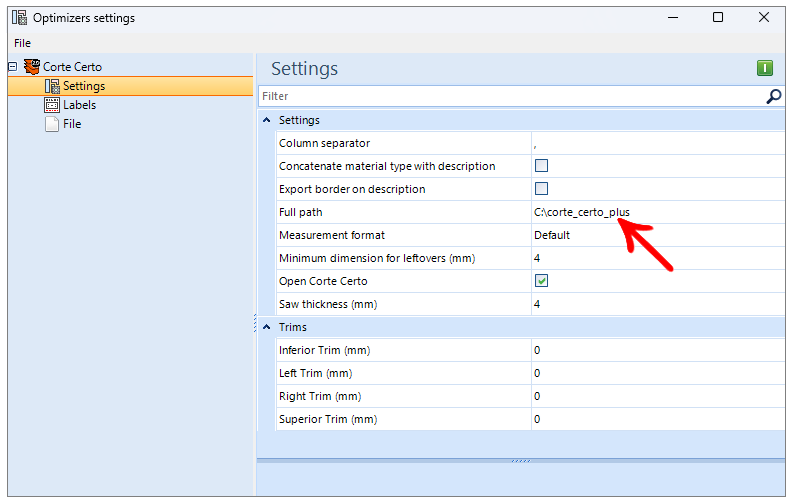Click the Settings node icon in the tree
The width and height of the screenshot is (790, 501).
[52, 86]
